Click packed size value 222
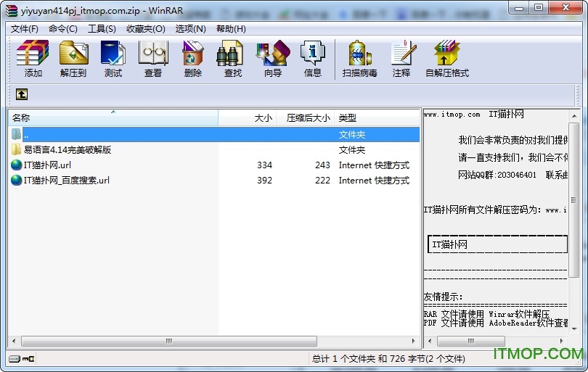Image resolution: width=588 pixels, height=372 pixels. point(322,181)
